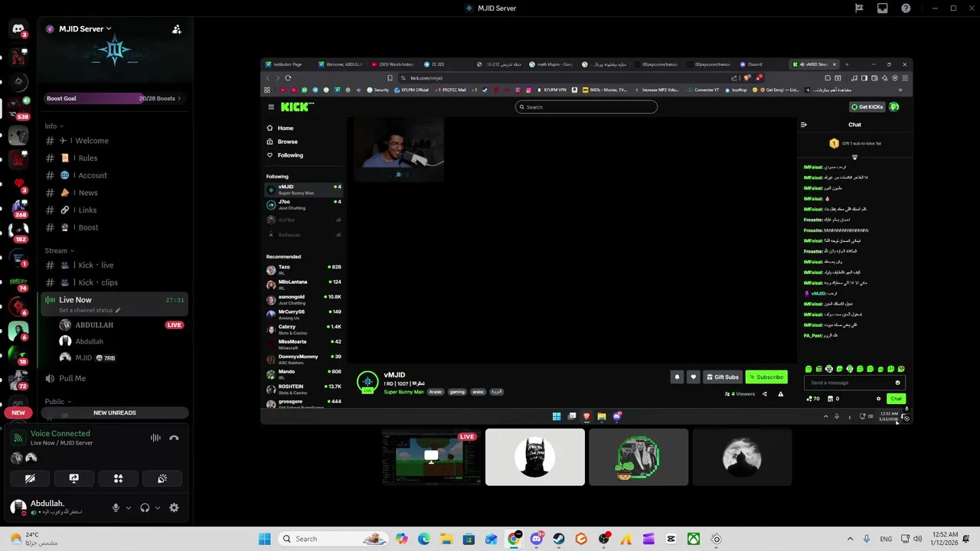This screenshot has width=980, height=551.
Task: Open the Account channel
Action: point(115,175)
